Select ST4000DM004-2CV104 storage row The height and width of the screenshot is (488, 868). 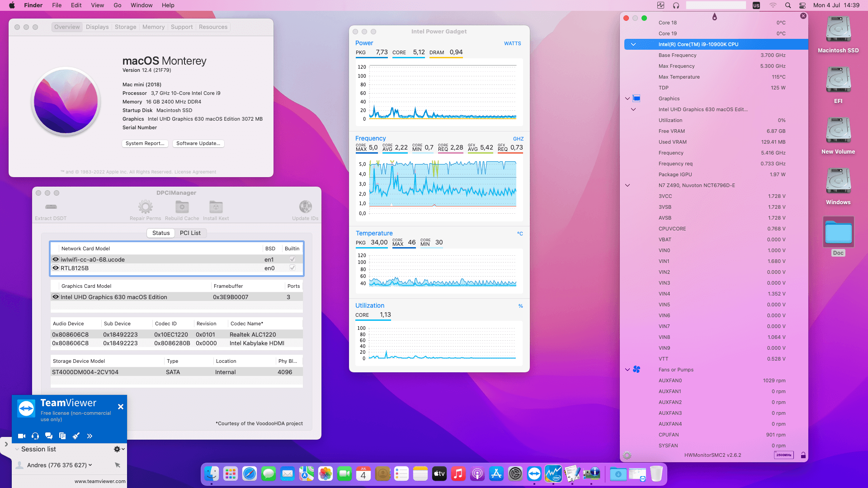point(177,372)
